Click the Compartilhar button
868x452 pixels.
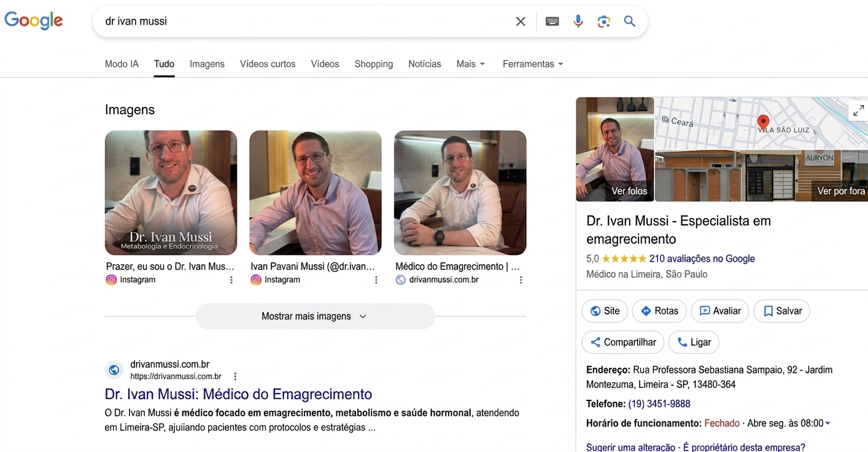[x=623, y=342]
